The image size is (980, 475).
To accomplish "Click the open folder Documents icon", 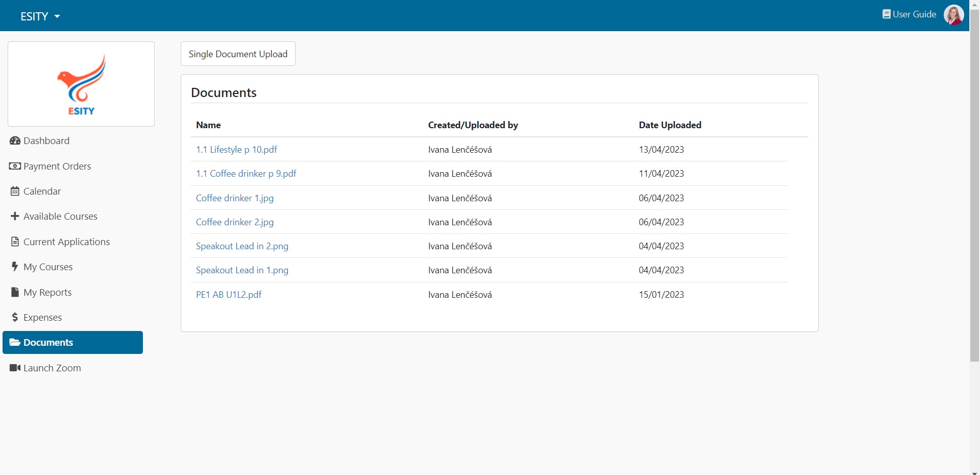I will [x=15, y=342].
